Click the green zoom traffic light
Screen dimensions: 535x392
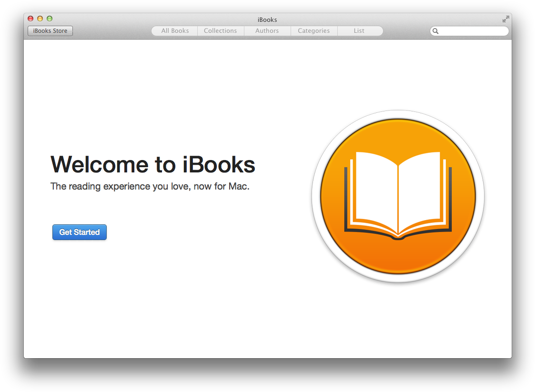point(49,18)
